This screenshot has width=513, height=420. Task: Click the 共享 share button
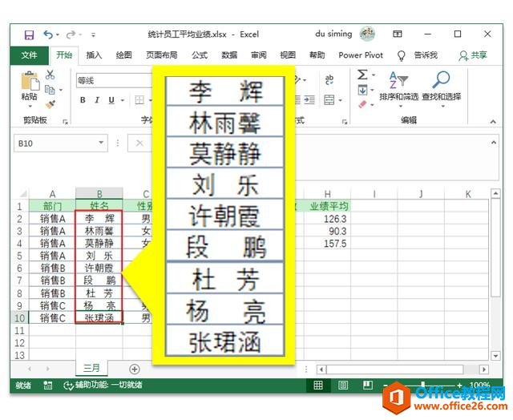(x=473, y=55)
